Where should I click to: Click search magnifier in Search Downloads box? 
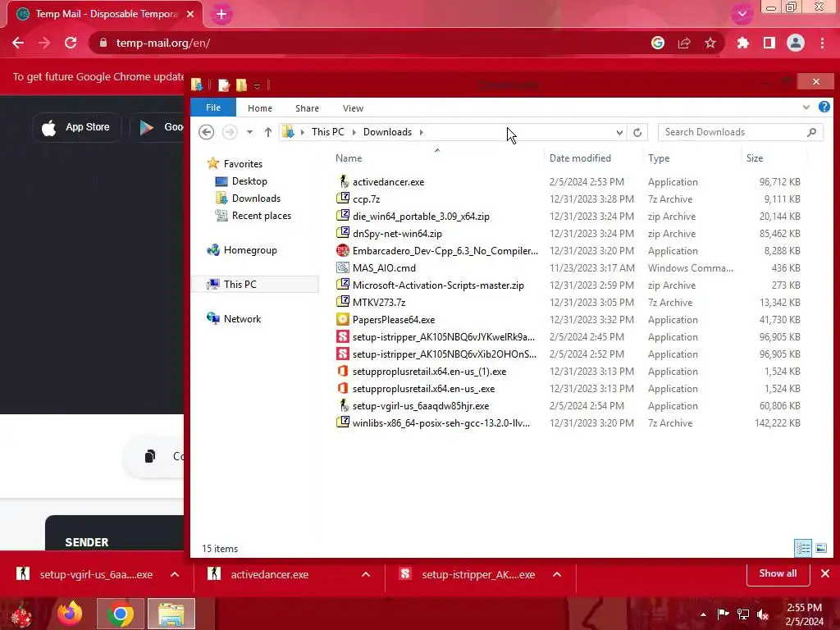[811, 132]
